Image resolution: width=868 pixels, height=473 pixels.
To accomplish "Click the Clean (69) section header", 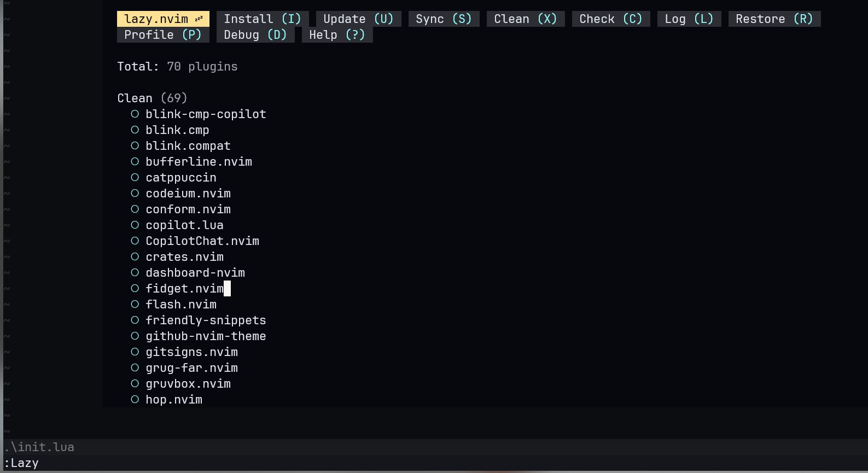I will [x=152, y=98].
